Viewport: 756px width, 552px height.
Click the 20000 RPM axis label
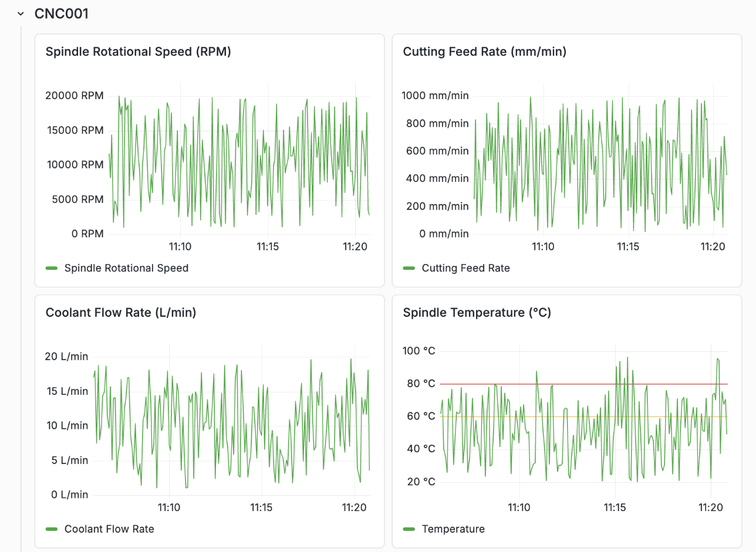coord(75,96)
